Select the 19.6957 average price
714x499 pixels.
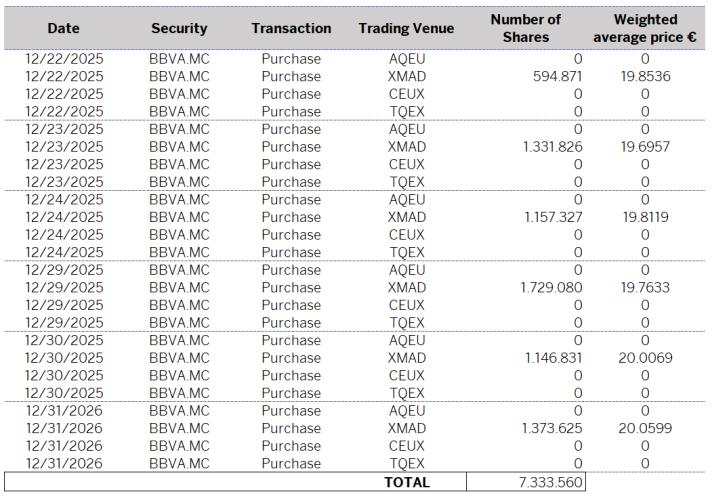coord(645,147)
